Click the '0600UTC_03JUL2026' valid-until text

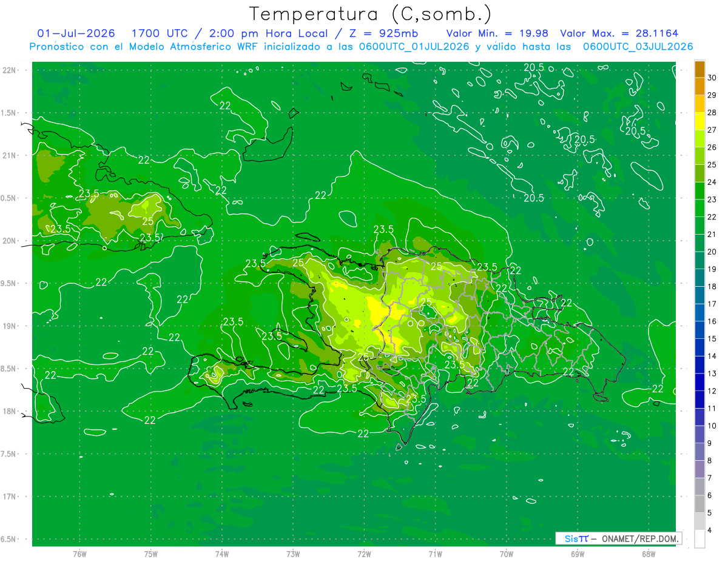[638, 47]
